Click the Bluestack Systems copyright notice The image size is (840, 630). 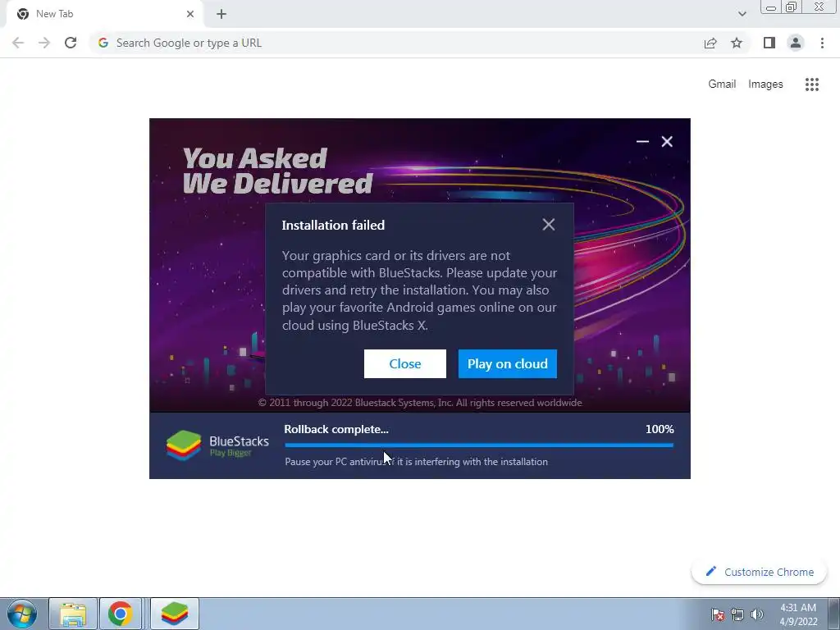tap(420, 402)
